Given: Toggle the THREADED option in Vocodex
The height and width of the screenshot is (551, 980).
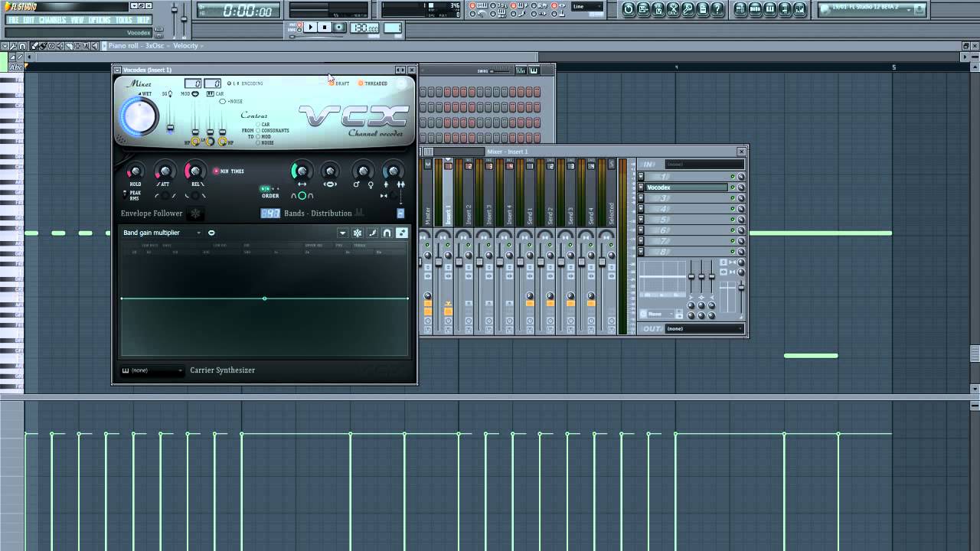Looking at the screenshot, I should (x=373, y=83).
